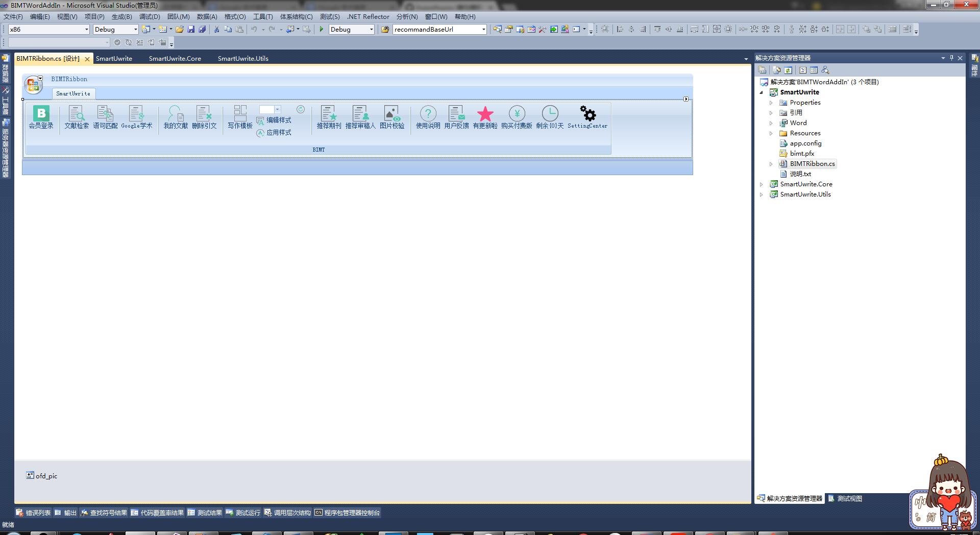Select 说明.txt in Solution Explorer
Image resolution: width=980 pixels, height=535 pixels.
point(800,174)
